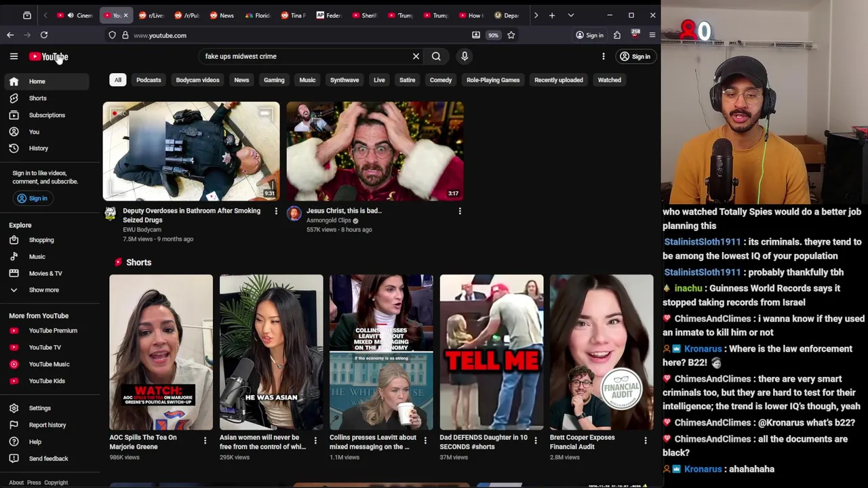Select the Role-Playing Games filter chip
Screen dimensions: 868x488
tap(493, 80)
